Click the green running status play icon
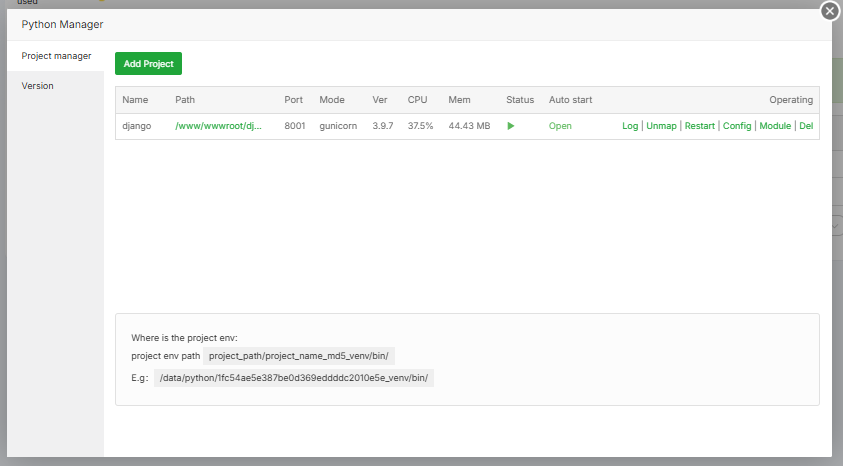The image size is (843, 466). click(x=511, y=126)
